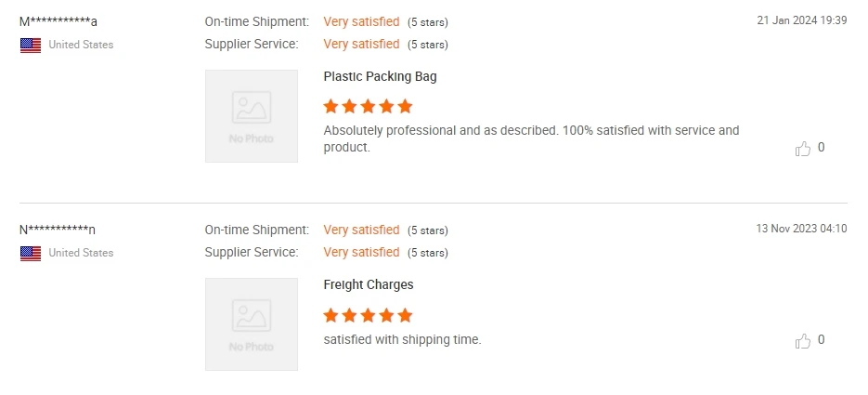Viewport: 868px width, 395px height.
Task: Open the Freight Charges photo placeholder
Action: (x=252, y=324)
